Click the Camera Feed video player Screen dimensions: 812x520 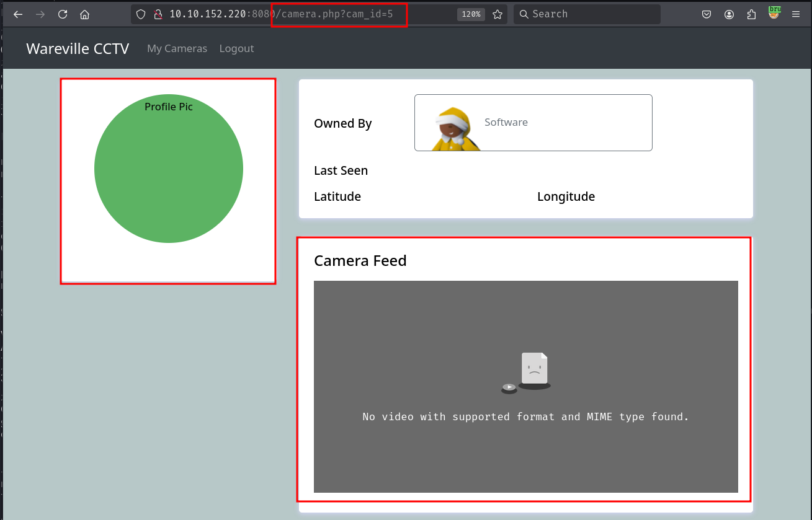pos(525,386)
